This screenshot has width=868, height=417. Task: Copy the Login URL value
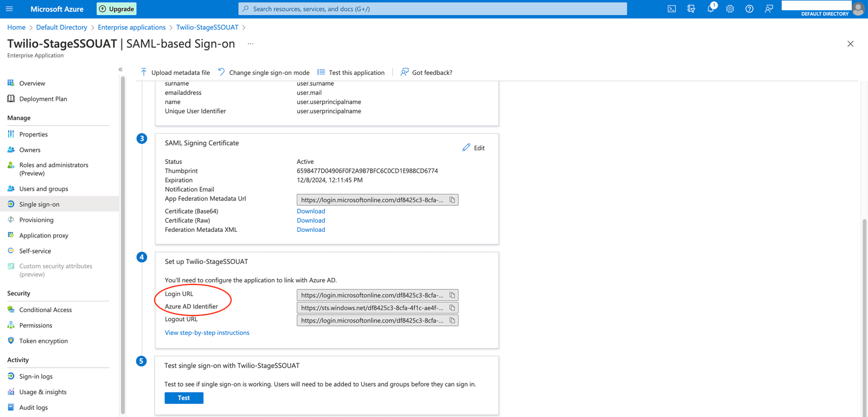[x=452, y=295]
